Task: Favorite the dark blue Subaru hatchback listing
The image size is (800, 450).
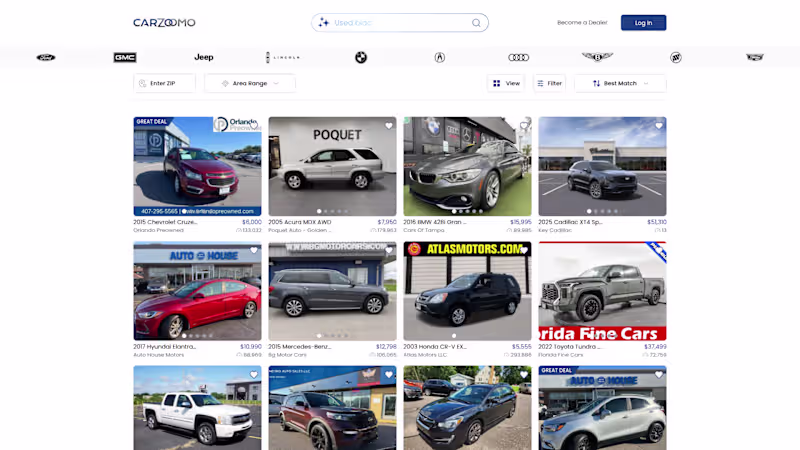Action: [524, 374]
